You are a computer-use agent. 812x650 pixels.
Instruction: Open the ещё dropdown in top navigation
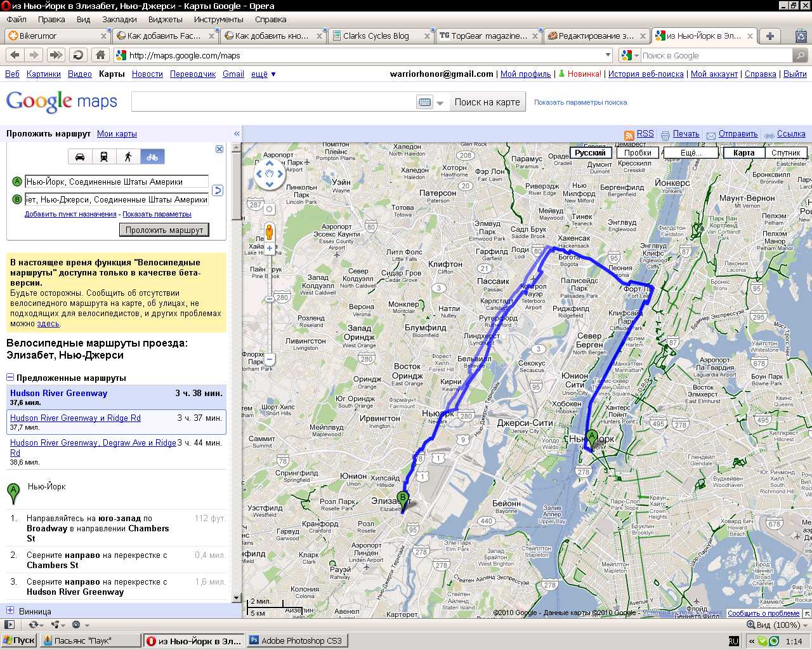point(263,74)
